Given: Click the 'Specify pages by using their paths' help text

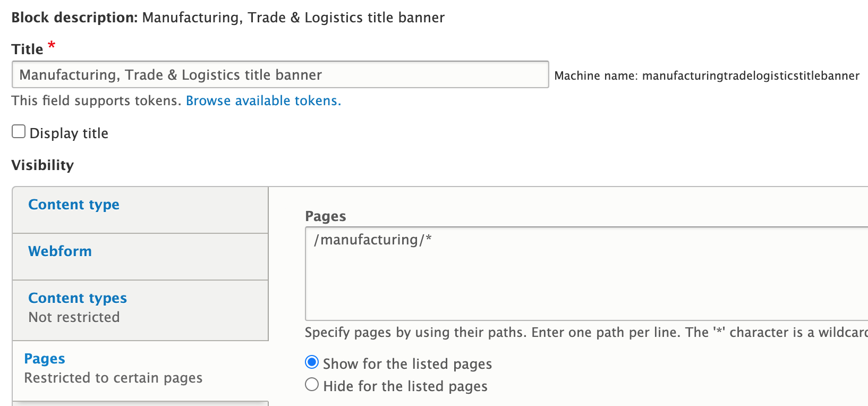Looking at the screenshot, I should (586, 333).
